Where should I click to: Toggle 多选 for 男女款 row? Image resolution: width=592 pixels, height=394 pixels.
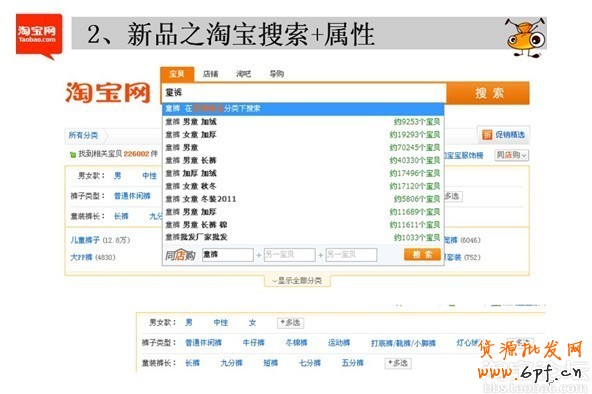(x=290, y=323)
